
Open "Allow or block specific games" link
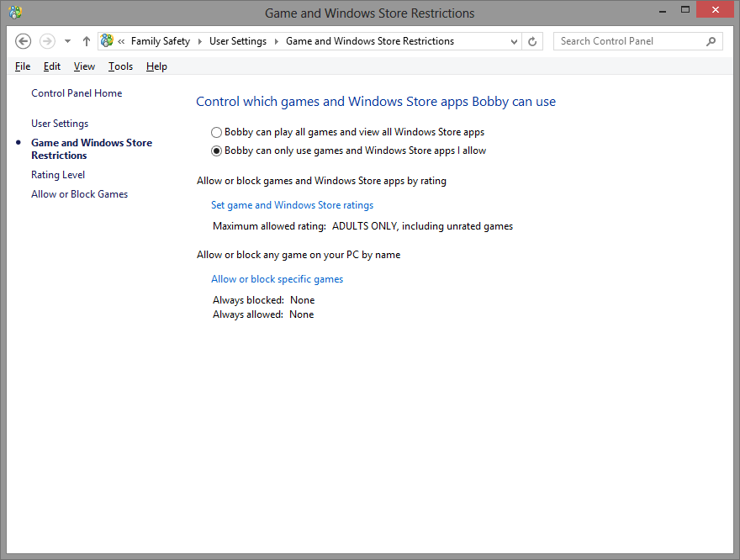pos(277,279)
